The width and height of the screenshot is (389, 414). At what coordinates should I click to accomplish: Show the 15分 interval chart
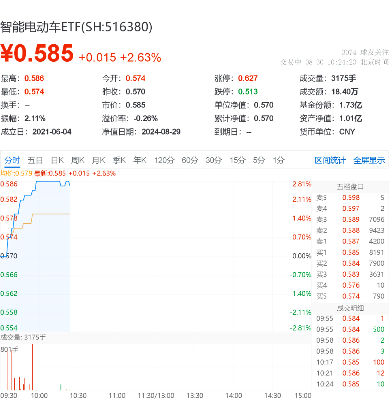[237, 160]
